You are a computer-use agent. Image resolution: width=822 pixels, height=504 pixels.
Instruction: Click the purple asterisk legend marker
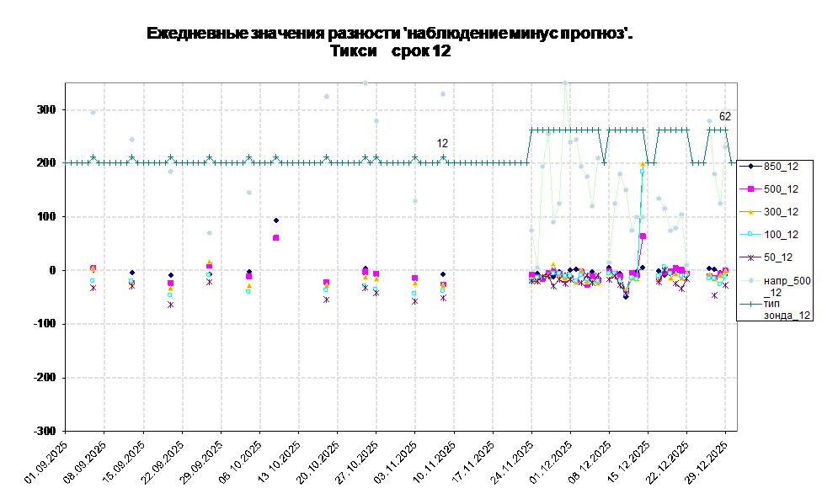point(751,257)
